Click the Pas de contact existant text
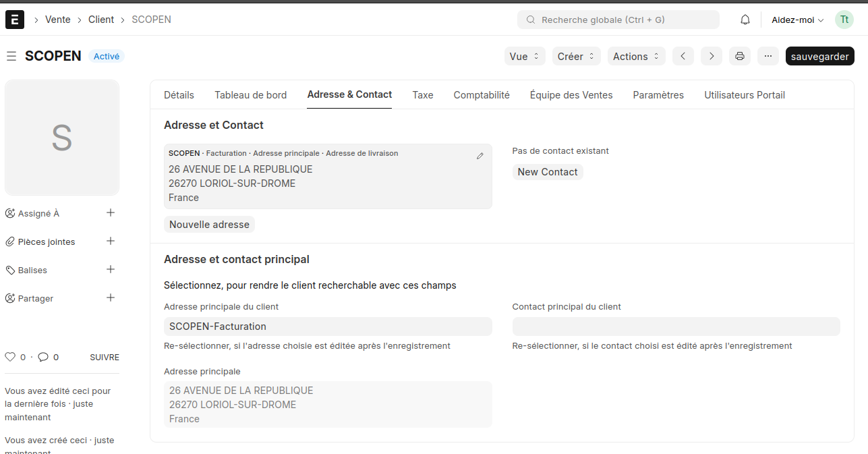Image resolution: width=868 pixels, height=454 pixels. [560, 151]
